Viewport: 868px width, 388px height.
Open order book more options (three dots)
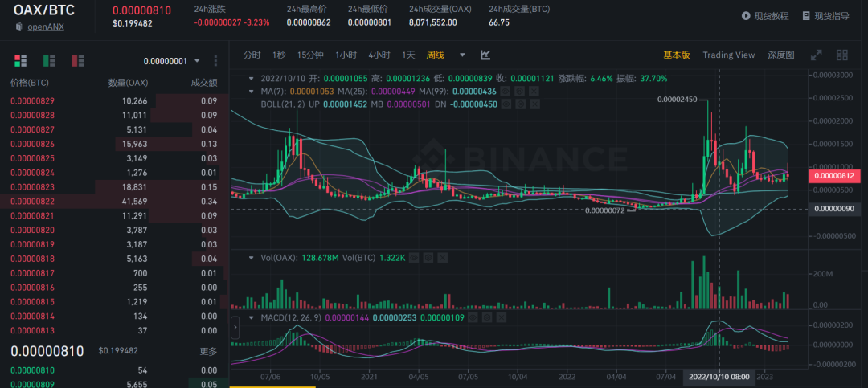pos(215,61)
